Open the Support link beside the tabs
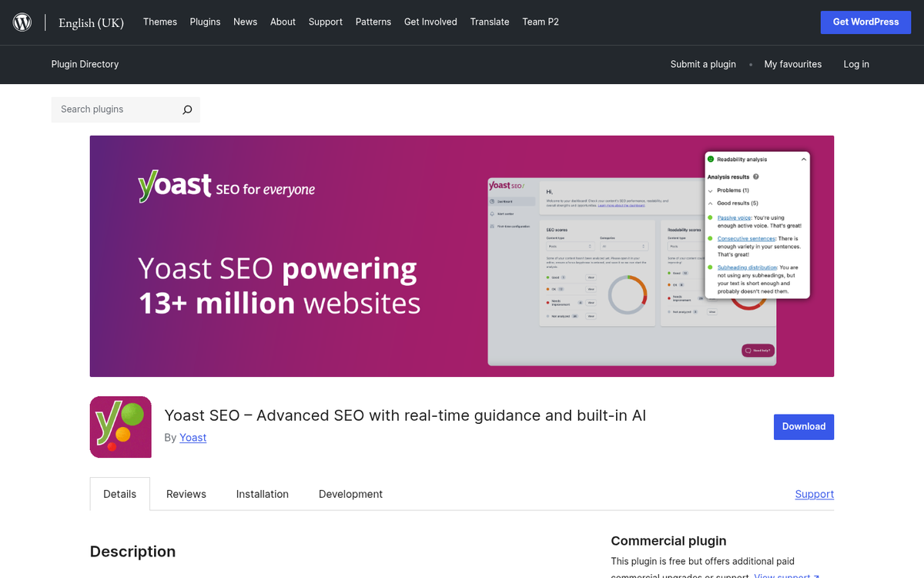Screen dimensions: 924x578 [814, 494]
